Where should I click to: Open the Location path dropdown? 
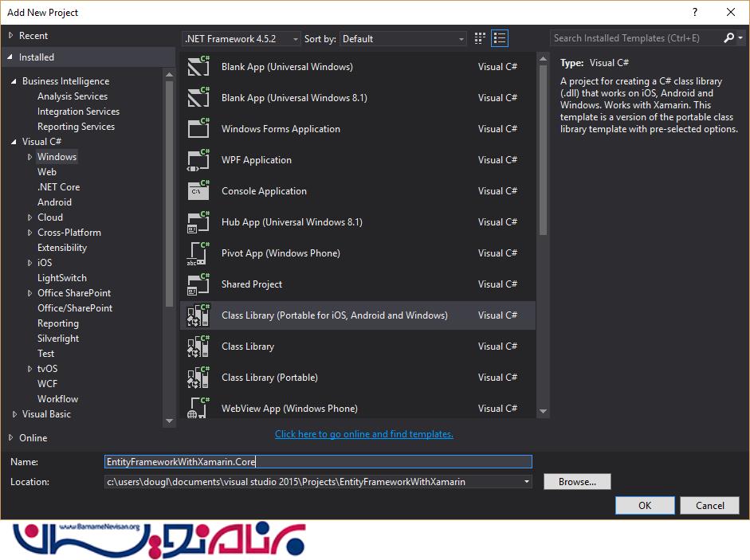tap(526, 482)
